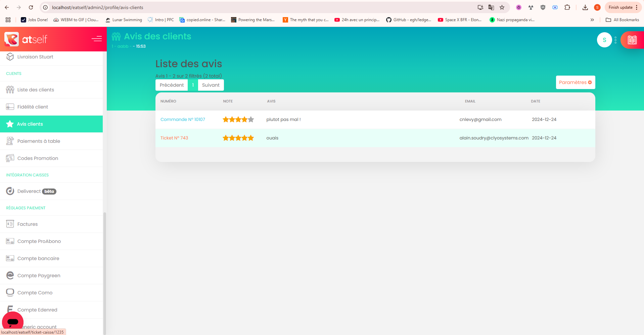This screenshot has width=644, height=335.
Task: Click review text 'ouais'
Action: coord(272,138)
